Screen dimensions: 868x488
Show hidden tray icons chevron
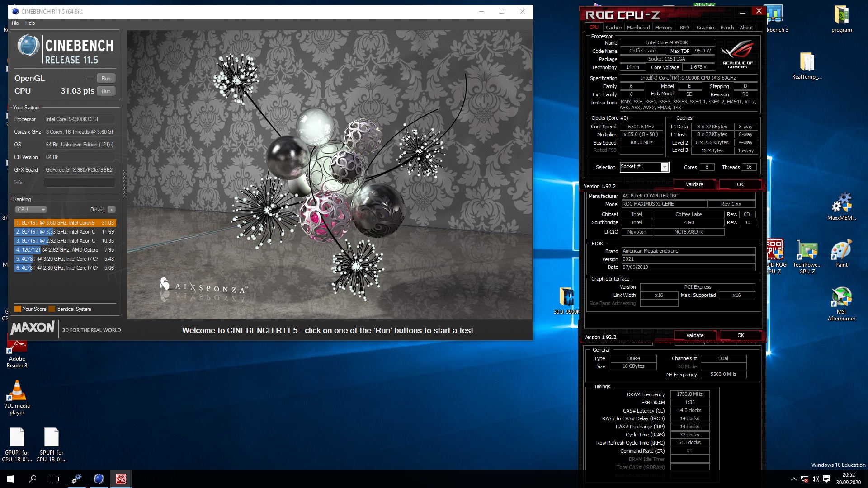click(793, 479)
